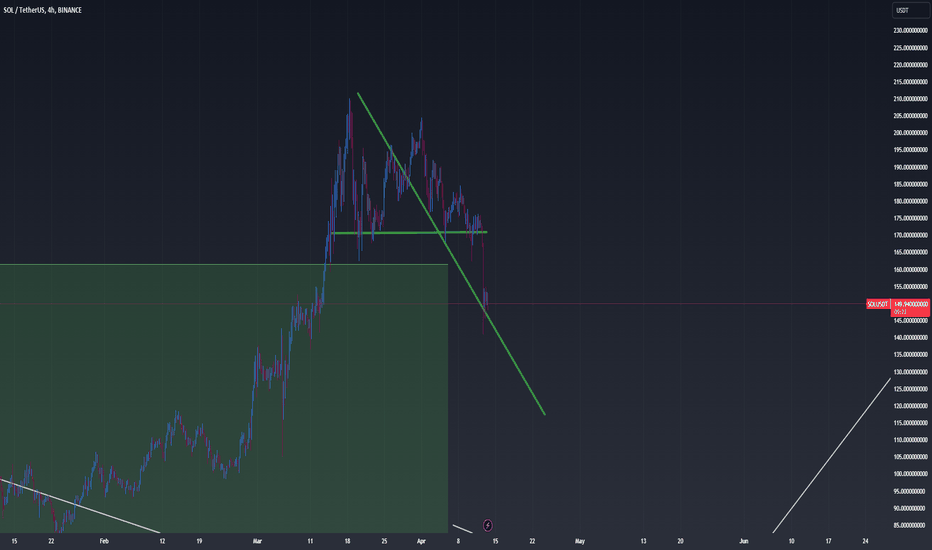The image size is (932, 550).
Task: Click the 11 date label after Mar
Action: pos(310,541)
